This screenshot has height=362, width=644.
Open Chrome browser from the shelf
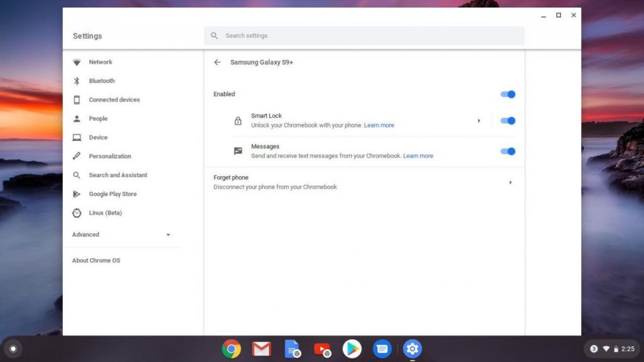coord(231,349)
